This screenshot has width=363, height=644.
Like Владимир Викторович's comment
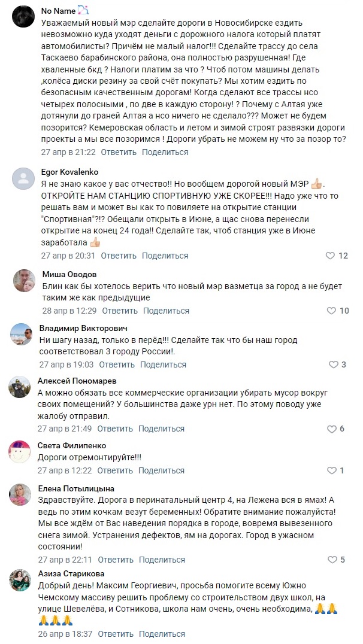point(334,364)
